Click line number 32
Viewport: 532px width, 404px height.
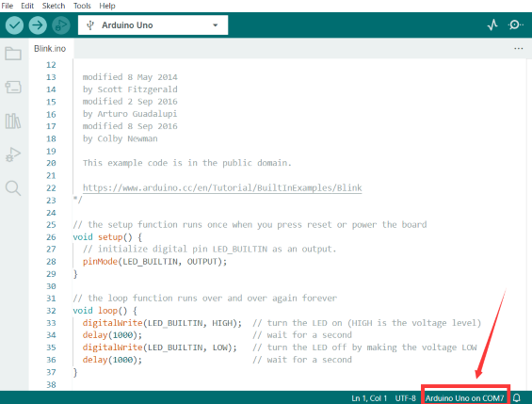click(x=51, y=311)
